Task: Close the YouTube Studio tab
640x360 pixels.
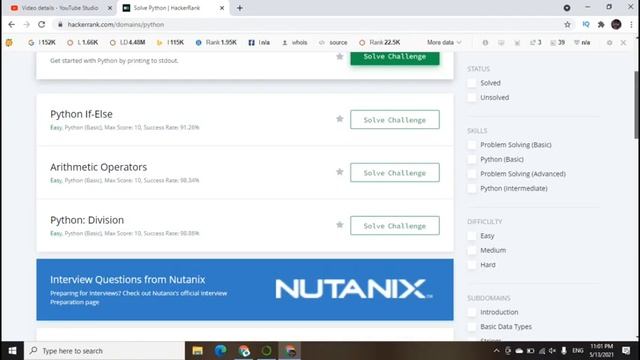Action: [x=110, y=8]
